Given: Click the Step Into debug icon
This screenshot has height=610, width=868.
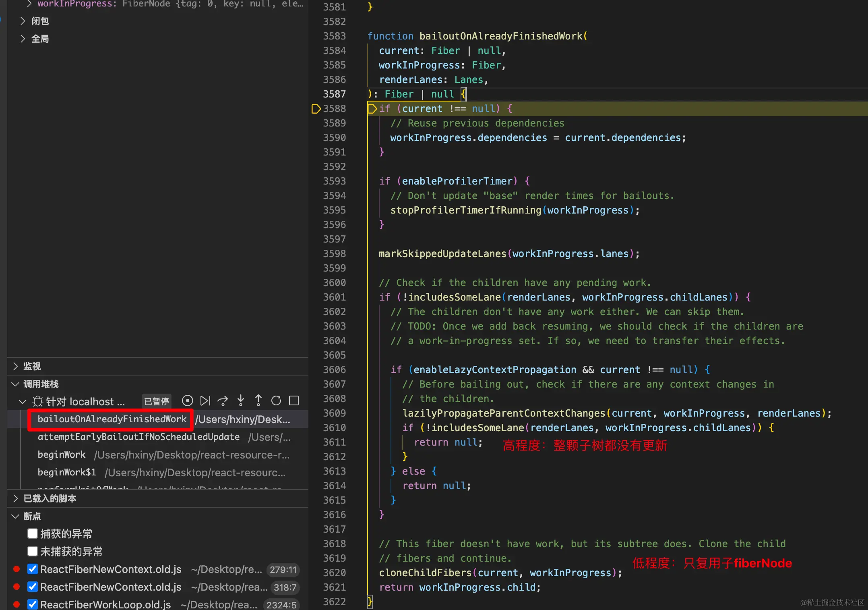Looking at the screenshot, I should (x=241, y=400).
